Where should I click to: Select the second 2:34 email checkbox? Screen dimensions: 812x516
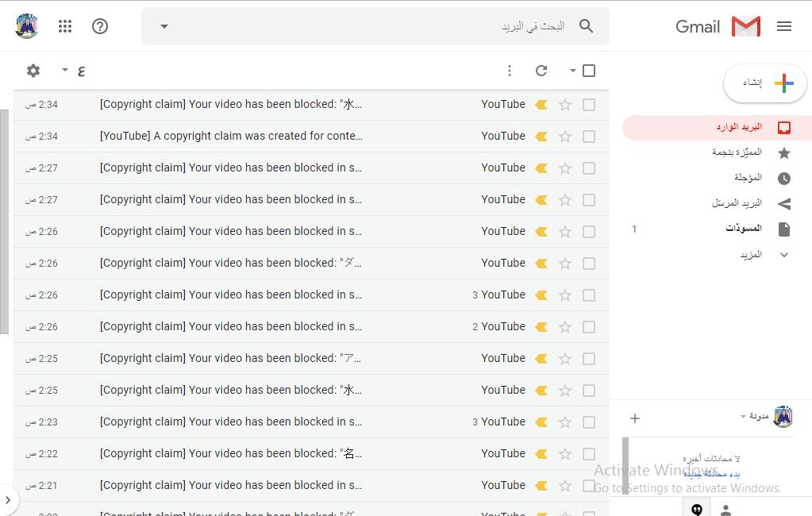click(x=589, y=137)
